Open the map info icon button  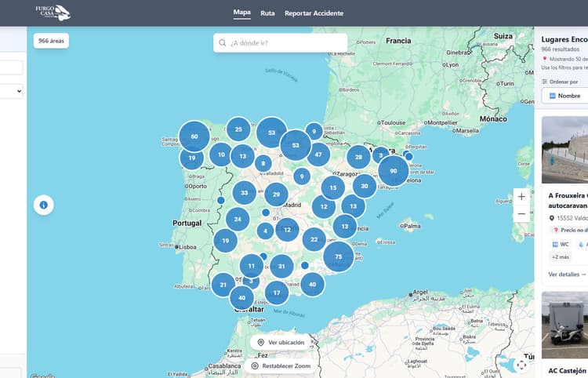click(43, 205)
